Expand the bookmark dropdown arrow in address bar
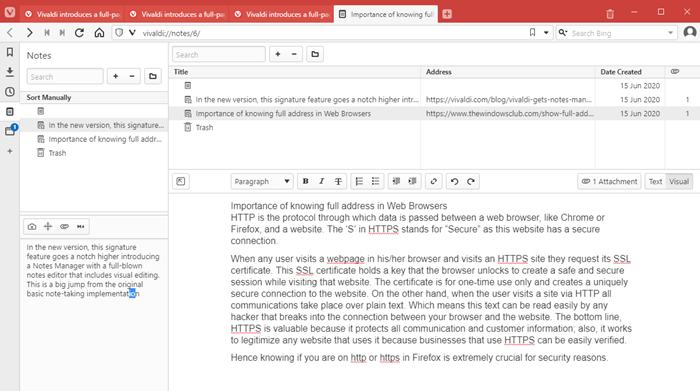The width and height of the screenshot is (700, 391). [546, 33]
